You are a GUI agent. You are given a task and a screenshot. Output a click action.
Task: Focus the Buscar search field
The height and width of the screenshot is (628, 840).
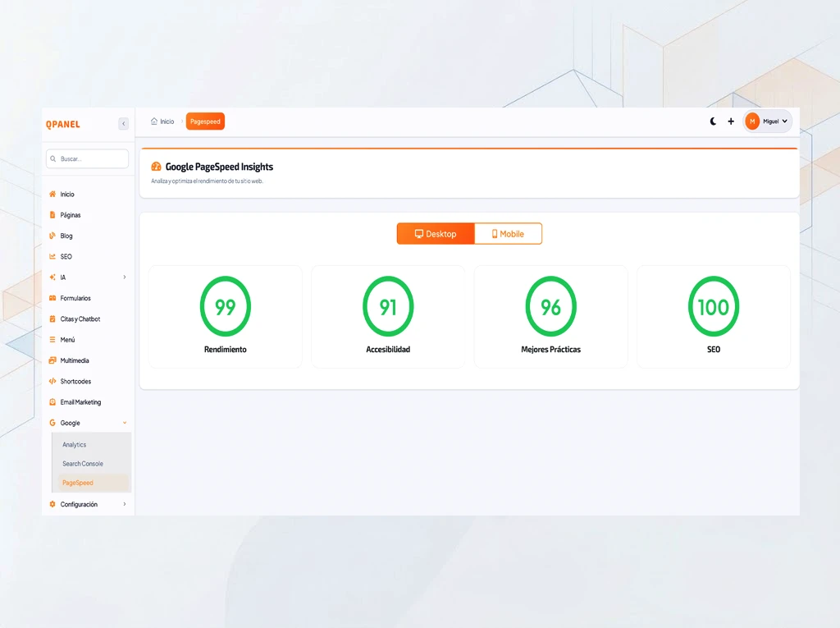point(87,158)
